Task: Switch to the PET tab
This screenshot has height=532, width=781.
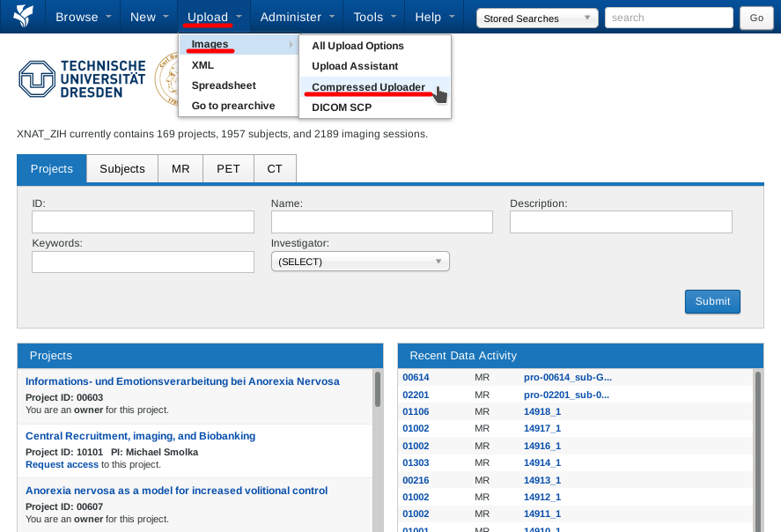Action: coord(228,168)
